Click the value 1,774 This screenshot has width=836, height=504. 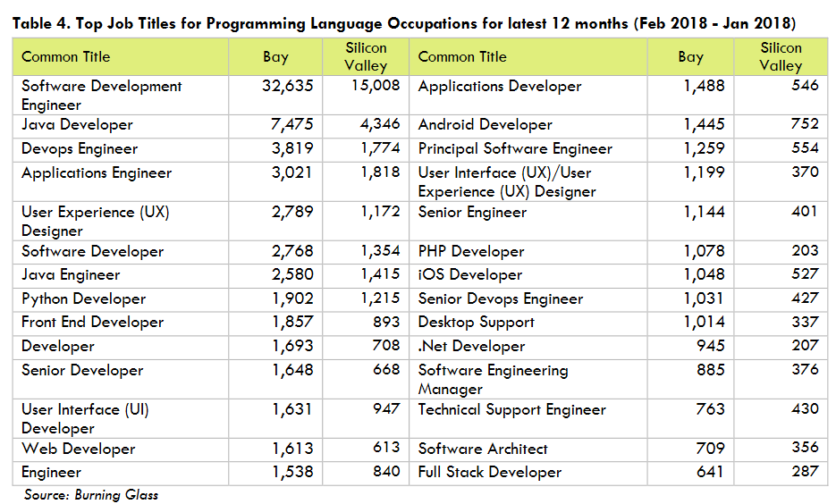[380, 147]
